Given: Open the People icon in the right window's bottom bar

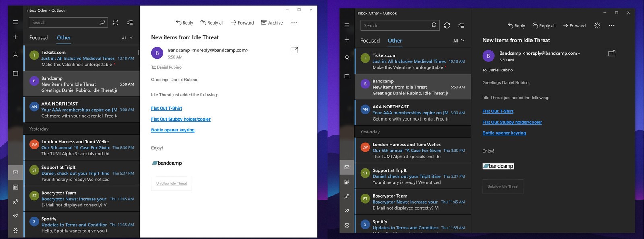Looking at the screenshot, I should 347,196.
